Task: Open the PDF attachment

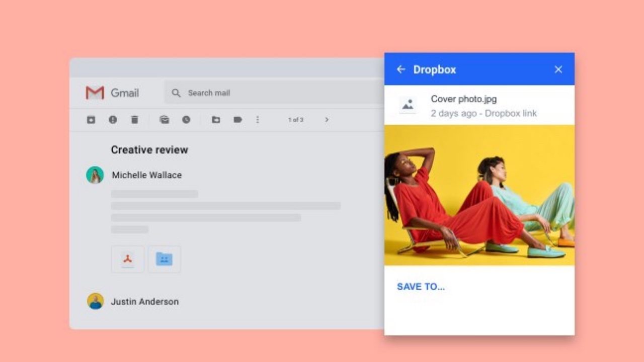Action: pos(127,259)
